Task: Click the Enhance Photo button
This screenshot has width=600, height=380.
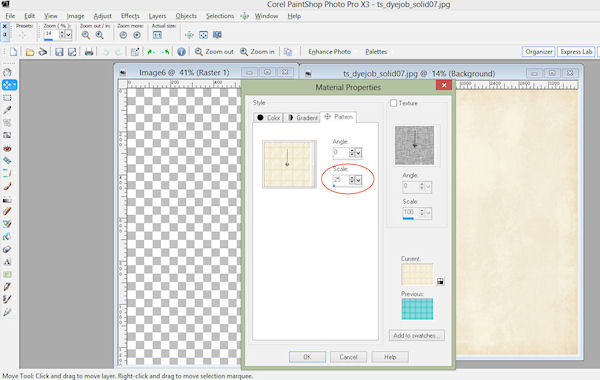Action: (329, 52)
